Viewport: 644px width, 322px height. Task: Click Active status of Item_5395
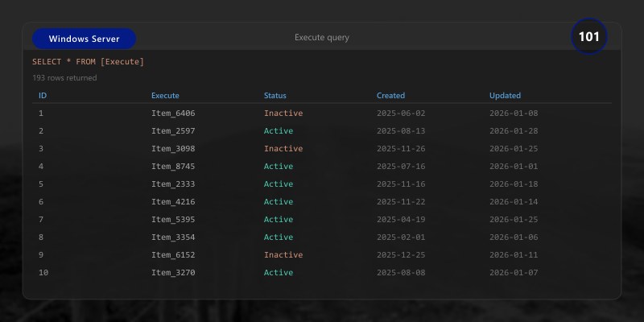(x=279, y=219)
